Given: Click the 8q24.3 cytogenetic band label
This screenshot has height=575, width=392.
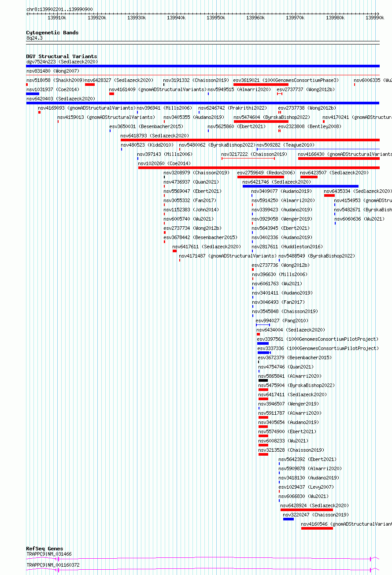Looking at the screenshot, I should coord(34,38).
